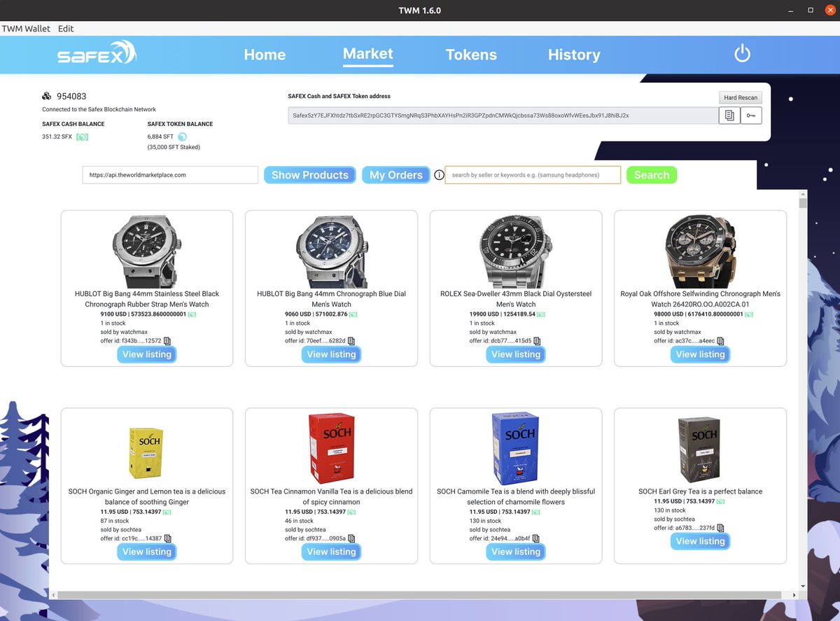
Task: Click the green Safex Cash balance icon
Action: pyautogui.click(x=82, y=137)
